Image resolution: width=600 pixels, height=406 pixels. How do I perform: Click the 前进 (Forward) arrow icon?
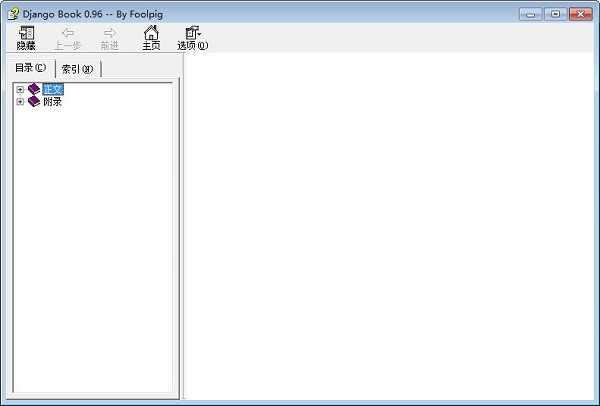pyautogui.click(x=110, y=33)
